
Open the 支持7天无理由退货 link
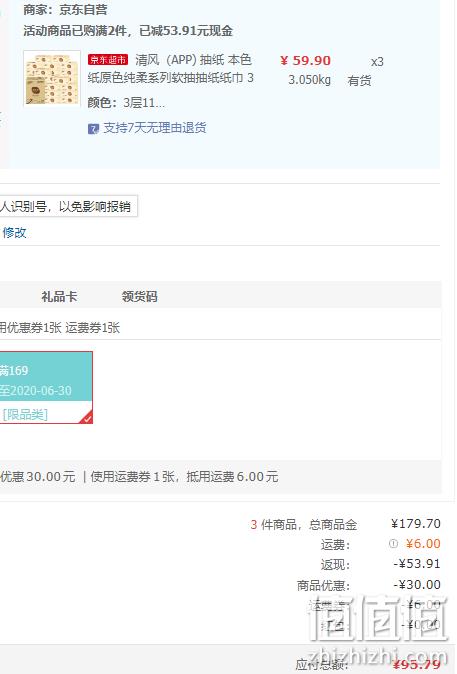click(155, 128)
